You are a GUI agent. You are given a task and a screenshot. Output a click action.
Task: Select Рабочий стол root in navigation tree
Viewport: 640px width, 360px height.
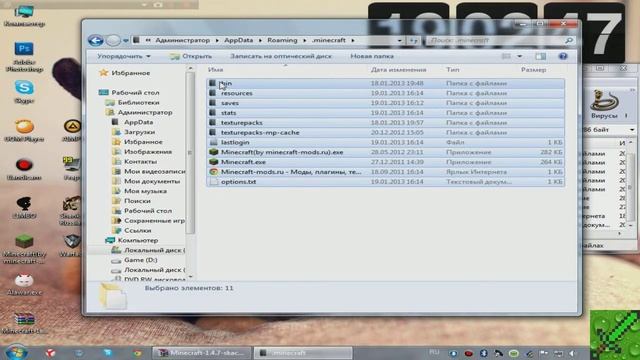135,93
